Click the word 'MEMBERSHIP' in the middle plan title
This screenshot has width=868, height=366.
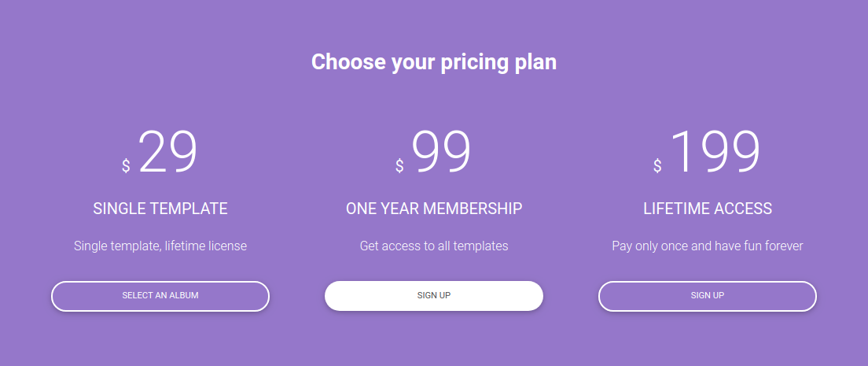click(x=473, y=209)
